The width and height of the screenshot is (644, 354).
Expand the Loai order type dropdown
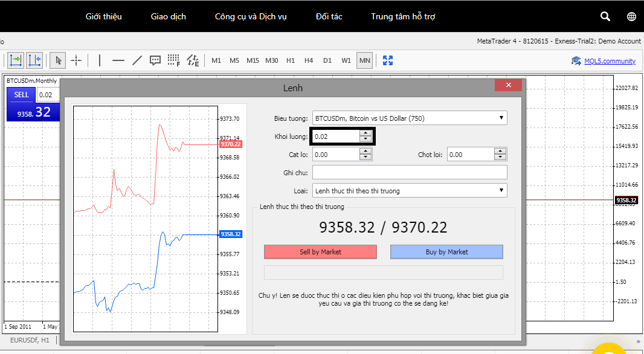coord(409,191)
